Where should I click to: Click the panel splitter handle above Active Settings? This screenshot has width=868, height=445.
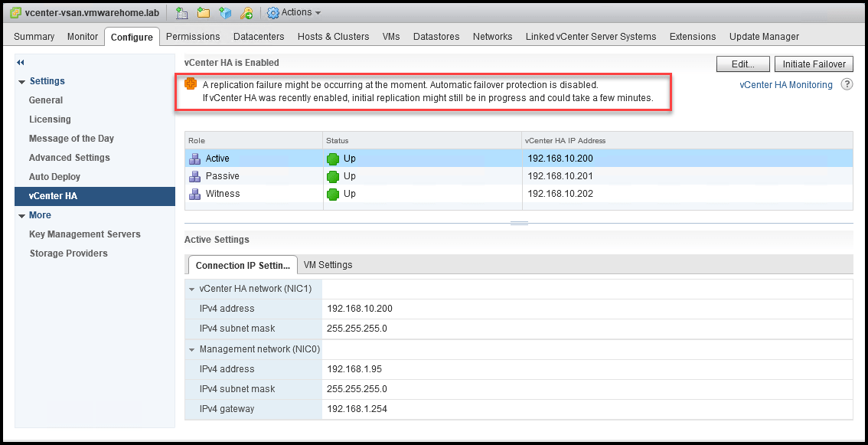(x=519, y=224)
